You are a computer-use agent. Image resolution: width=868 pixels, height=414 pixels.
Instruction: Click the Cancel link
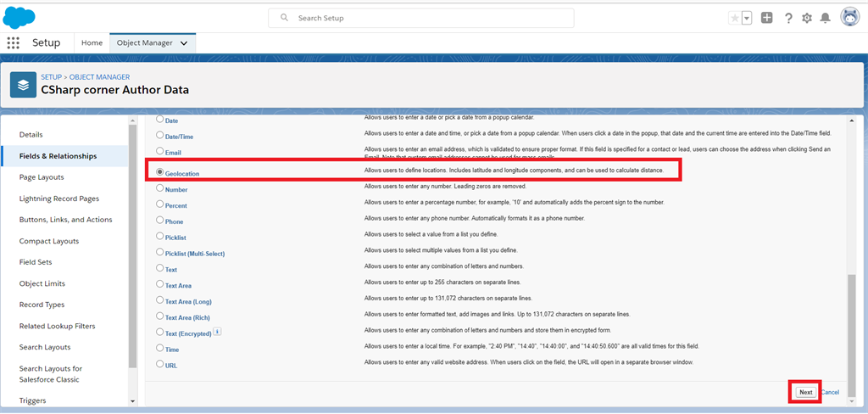tap(830, 393)
